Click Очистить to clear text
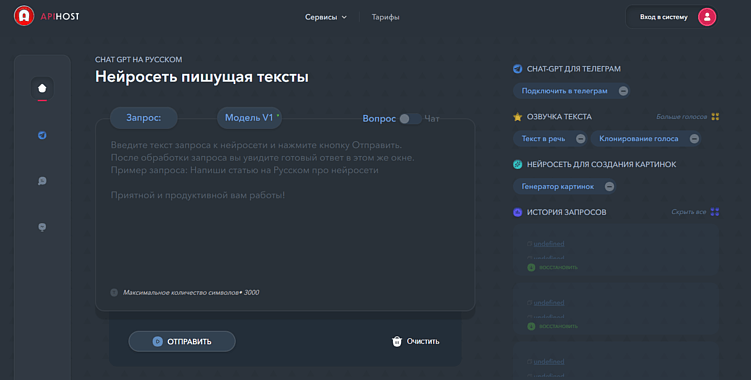The image size is (751, 380). 423,341
